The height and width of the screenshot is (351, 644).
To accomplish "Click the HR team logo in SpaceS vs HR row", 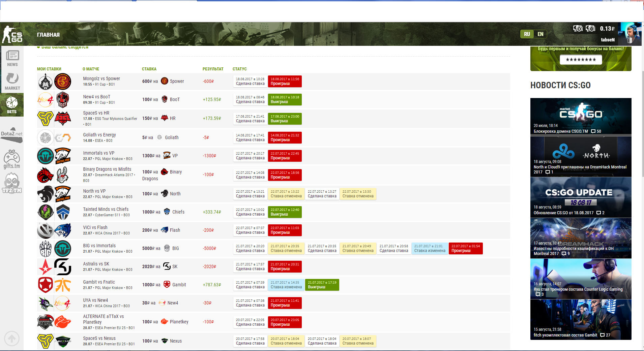I will click(x=63, y=119).
